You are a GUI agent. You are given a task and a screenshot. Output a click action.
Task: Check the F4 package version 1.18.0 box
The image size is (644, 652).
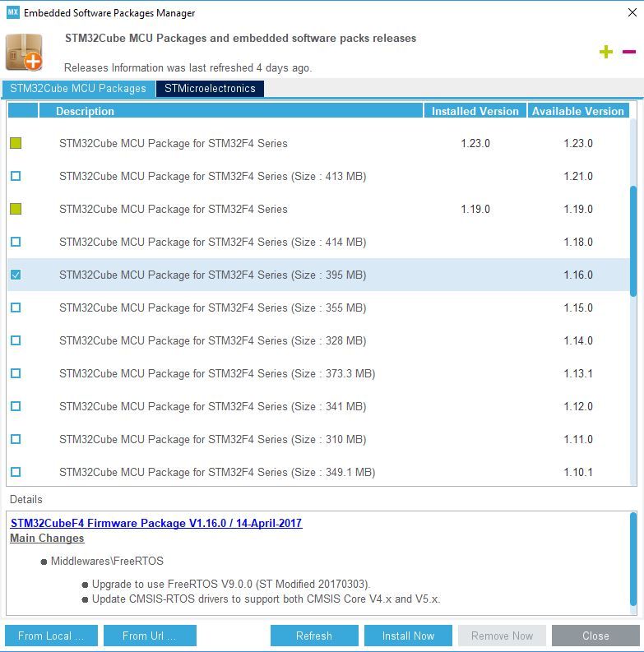pos(16,242)
